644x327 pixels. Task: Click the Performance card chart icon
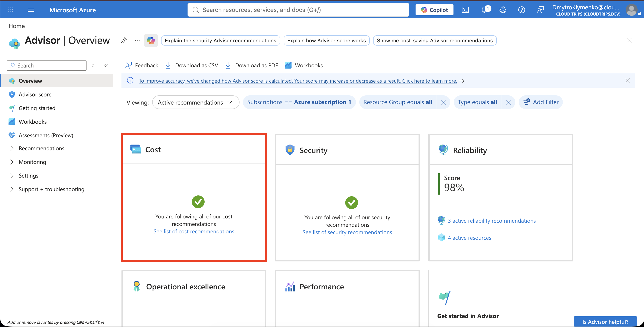[290, 287]
